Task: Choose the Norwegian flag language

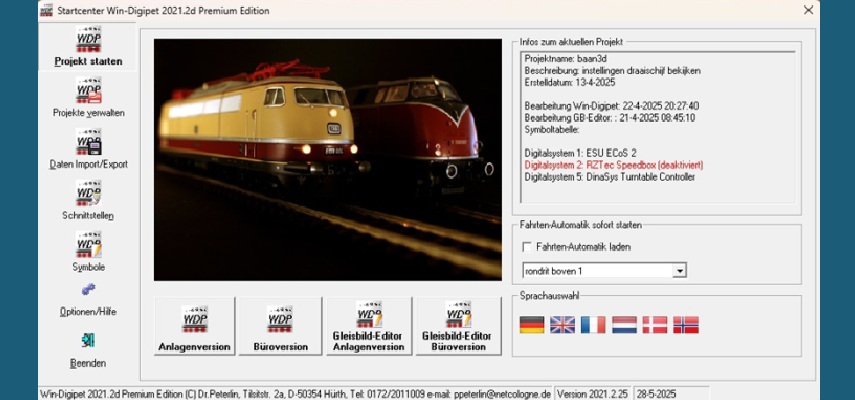Action: coord(685,325)
